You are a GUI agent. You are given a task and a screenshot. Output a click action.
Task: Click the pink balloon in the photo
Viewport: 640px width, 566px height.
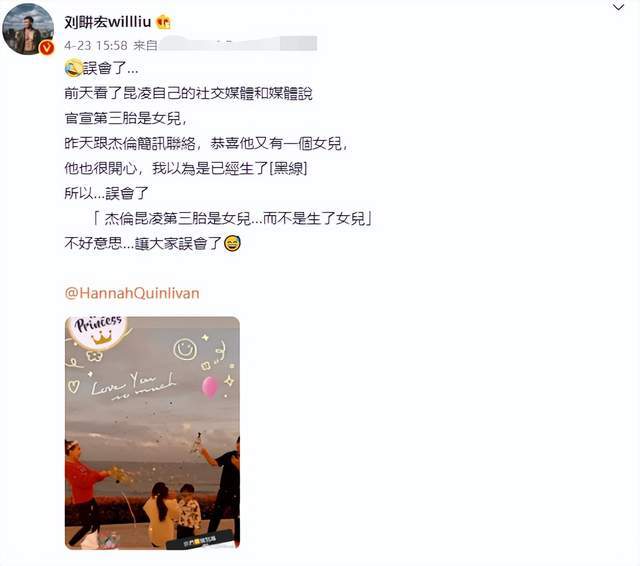210,387
